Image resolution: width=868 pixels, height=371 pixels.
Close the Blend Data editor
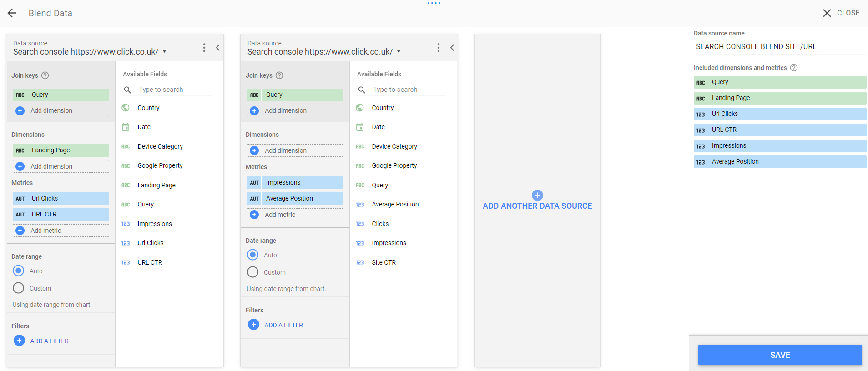coord(841,13)
